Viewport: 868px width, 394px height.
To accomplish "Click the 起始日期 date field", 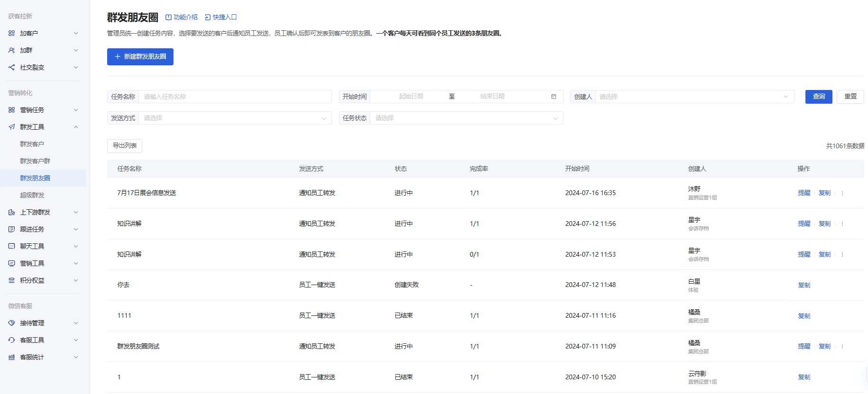I will [411, 97].
